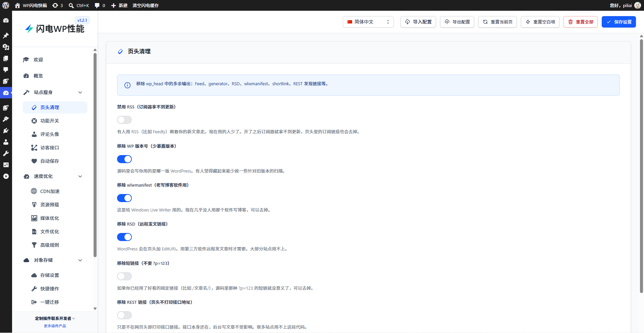Click the 重置当前页 button

pyautogui.click(x=497, y=22)
